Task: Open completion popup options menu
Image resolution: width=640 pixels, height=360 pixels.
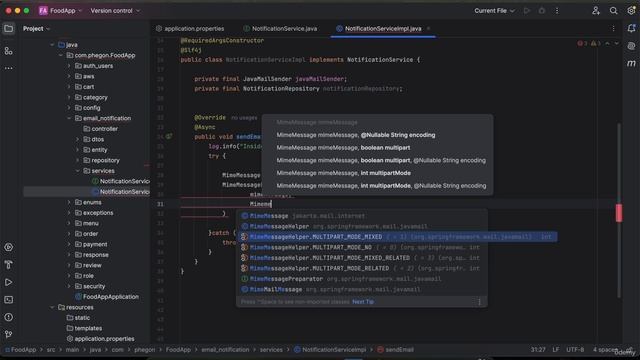Action: point(479,302)
